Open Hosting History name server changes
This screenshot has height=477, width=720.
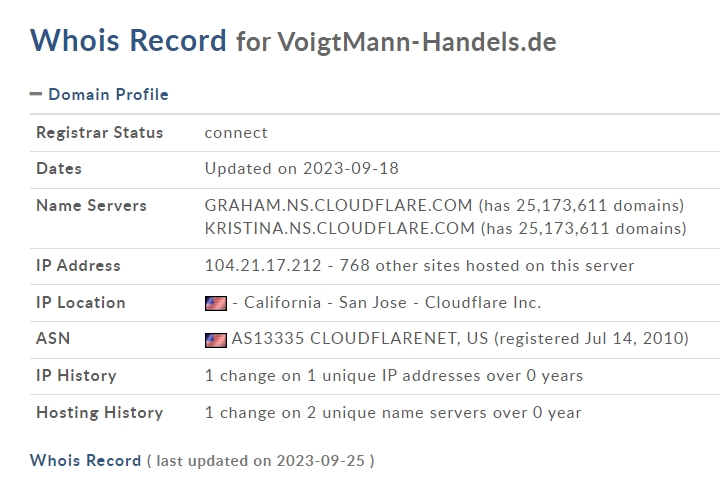393,412
